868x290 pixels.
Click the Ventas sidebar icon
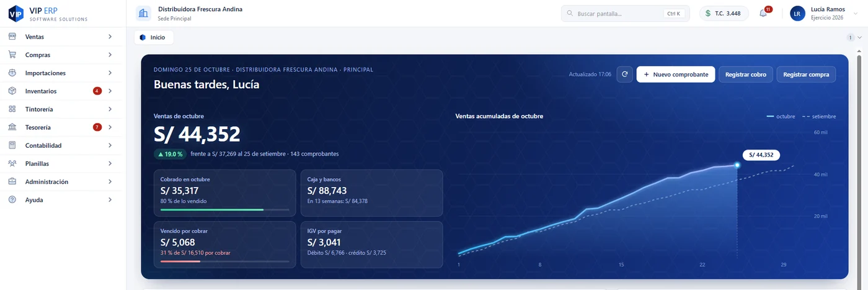point(12,37)
